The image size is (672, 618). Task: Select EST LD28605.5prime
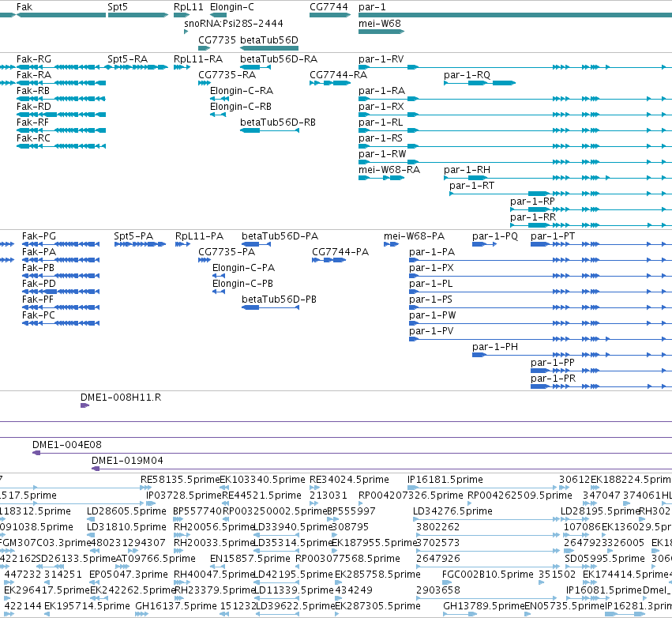point(126,511)
